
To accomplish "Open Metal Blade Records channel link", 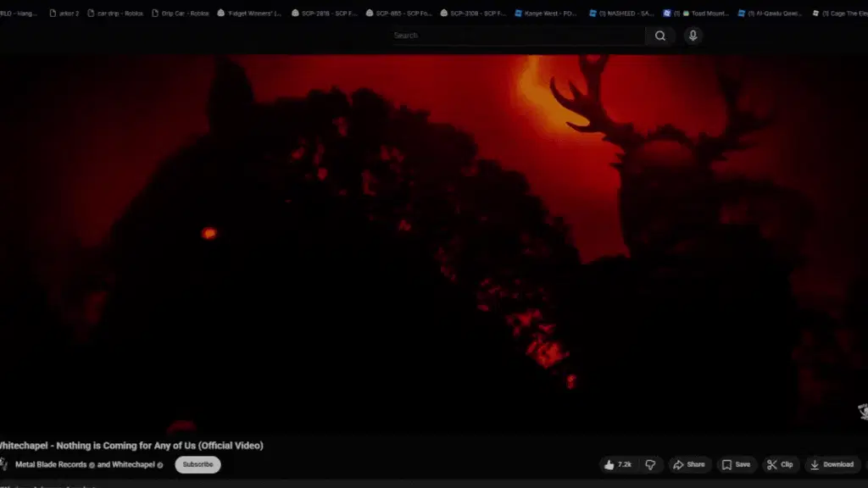I will [x=51, y=465].
